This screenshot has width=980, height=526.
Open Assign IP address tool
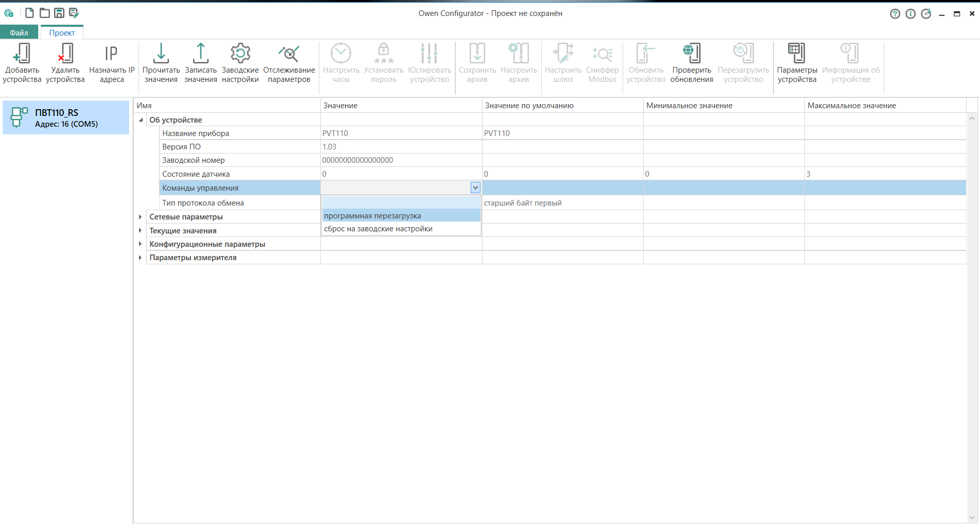point(111,54)
